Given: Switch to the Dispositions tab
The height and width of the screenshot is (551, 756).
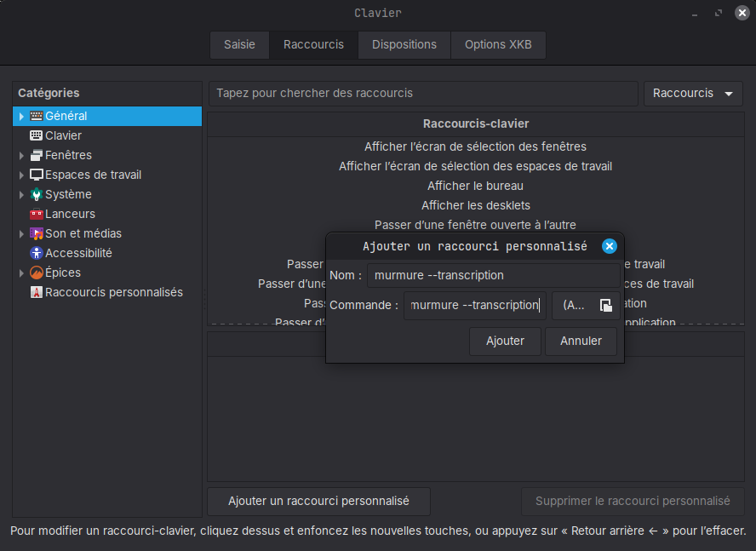Looking at the screenshot, I should pos(404,45).
